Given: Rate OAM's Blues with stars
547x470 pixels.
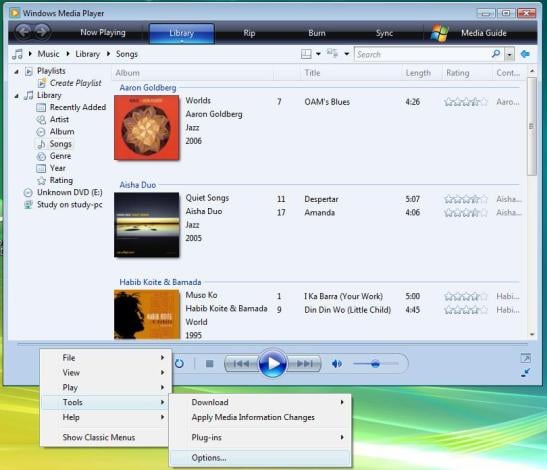Looking at the screenshot, I should coord(466,102).
